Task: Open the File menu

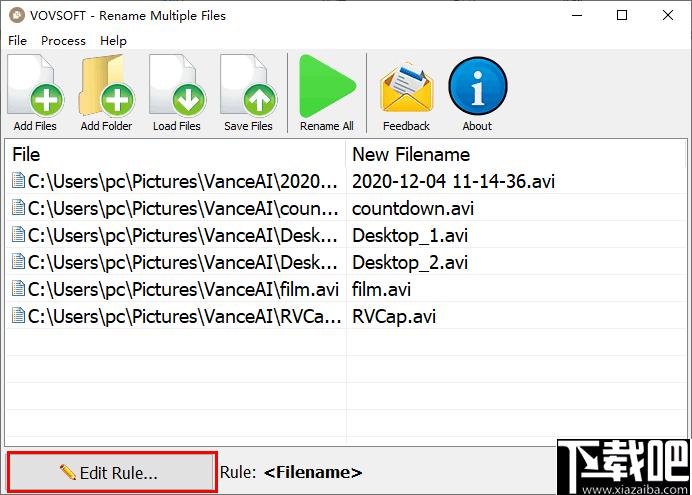Action: click(x=18, y=41)
